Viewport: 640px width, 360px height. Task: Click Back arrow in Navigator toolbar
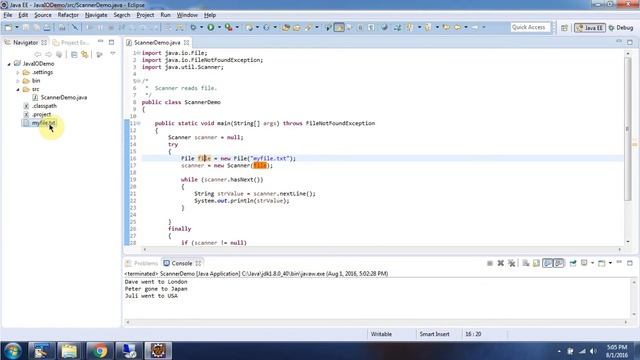point(38,54)
